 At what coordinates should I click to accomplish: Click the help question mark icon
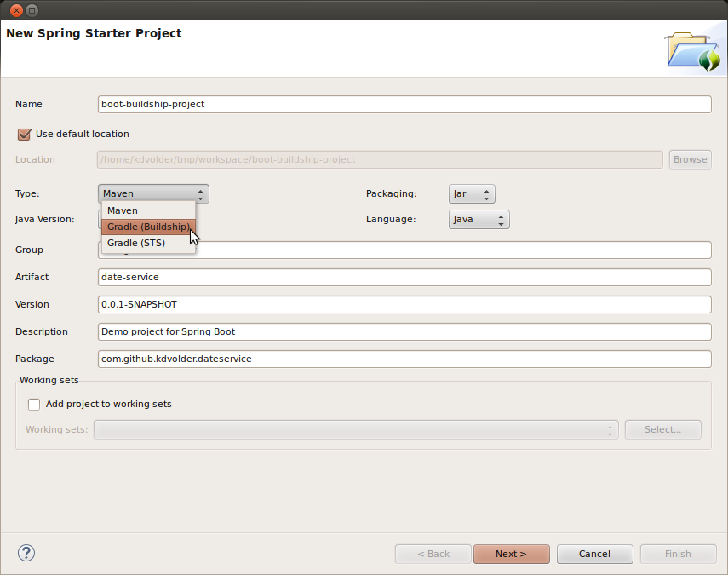[26, 554]
